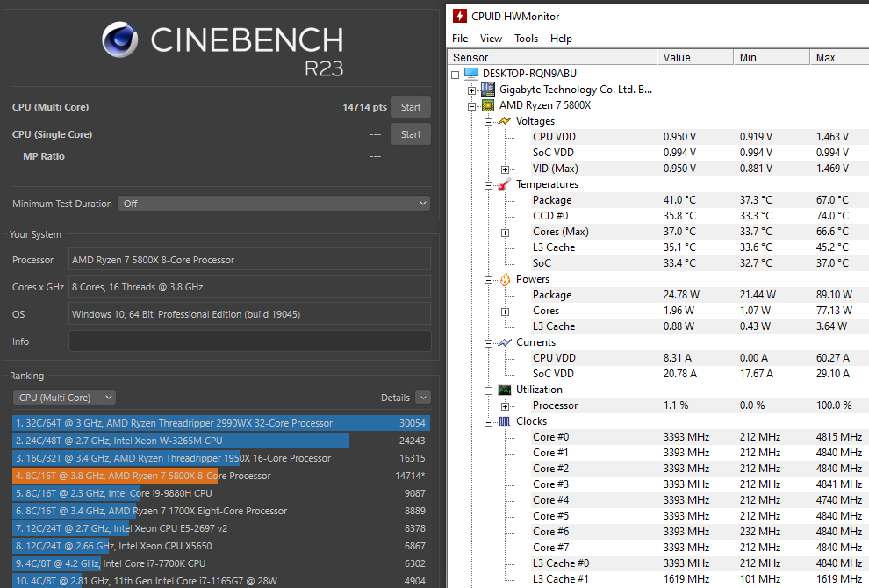Select the DESKTOP-RQN9ABU computer icon
The width and height of the screenshot is (869, 588).
click(x=471, y=73)
